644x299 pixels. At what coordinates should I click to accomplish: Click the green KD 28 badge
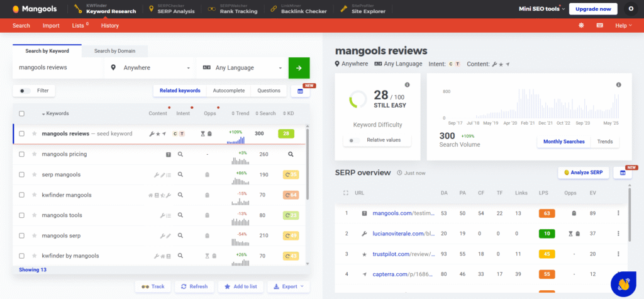[287, 133]
